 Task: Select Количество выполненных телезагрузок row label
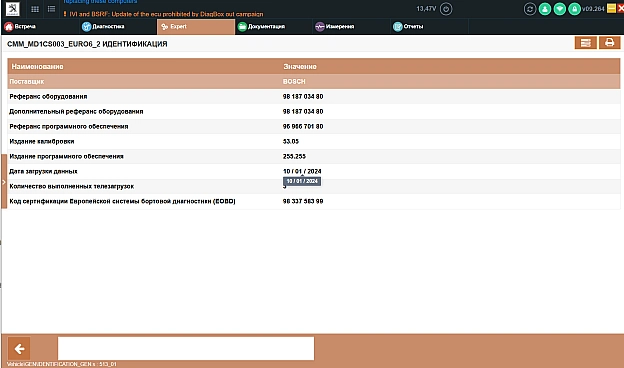[x=72, y=187]
